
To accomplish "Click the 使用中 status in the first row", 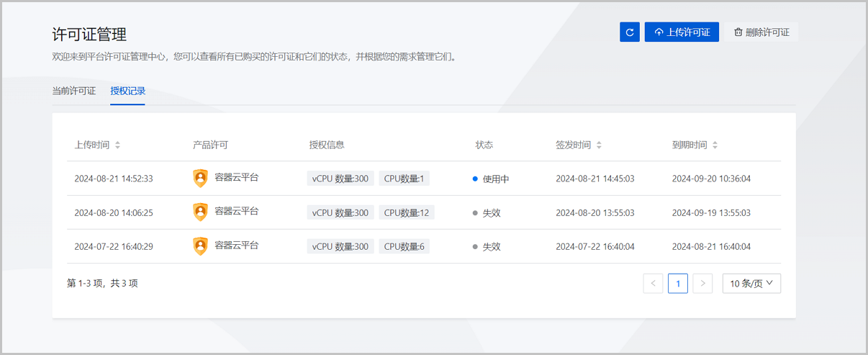I will click(x=495, y=179).
